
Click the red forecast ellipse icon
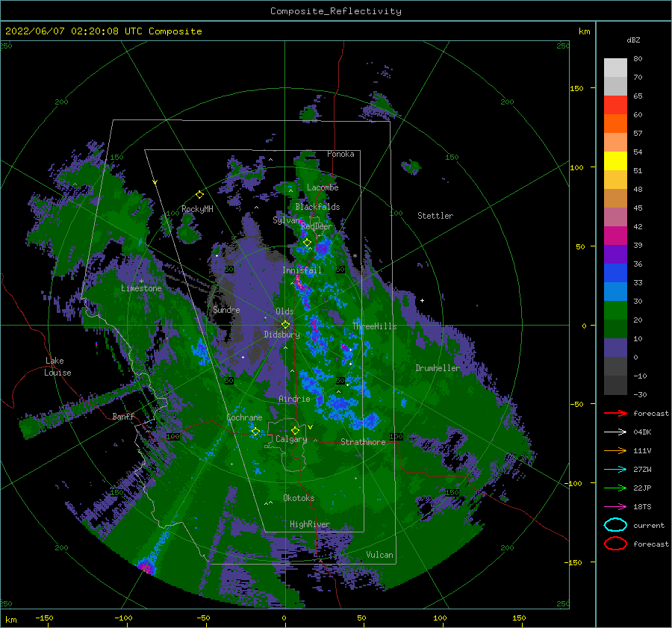(615, 544)
